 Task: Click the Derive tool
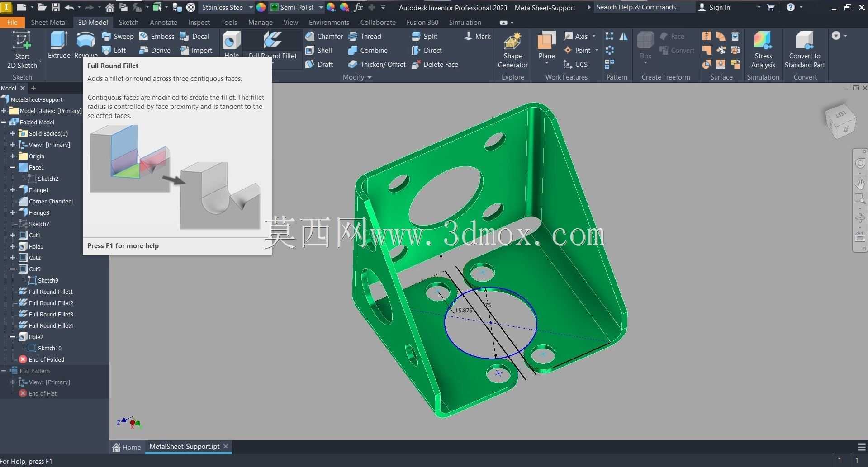tap(155, 51)
